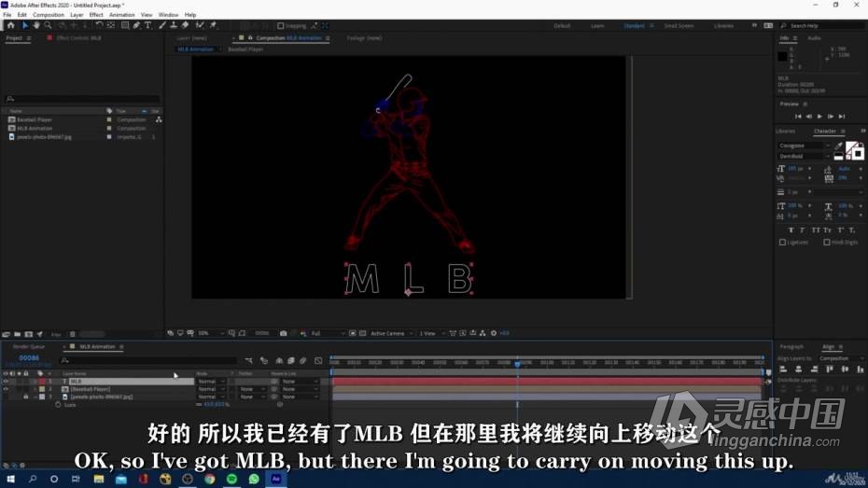This screenshot has width=868, height=488.
Task: Click the trash icon in Project panel
Action: 72,334
